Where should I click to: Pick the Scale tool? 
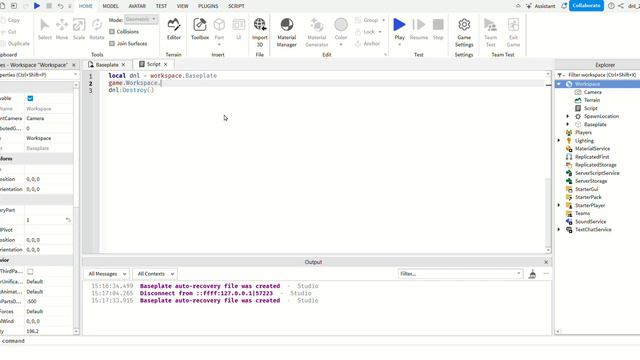point(79,29)
